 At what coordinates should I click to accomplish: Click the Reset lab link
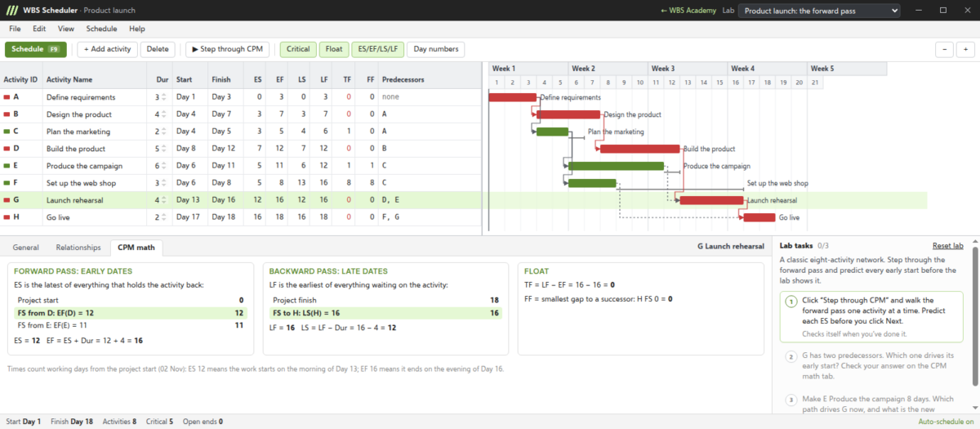948,245
